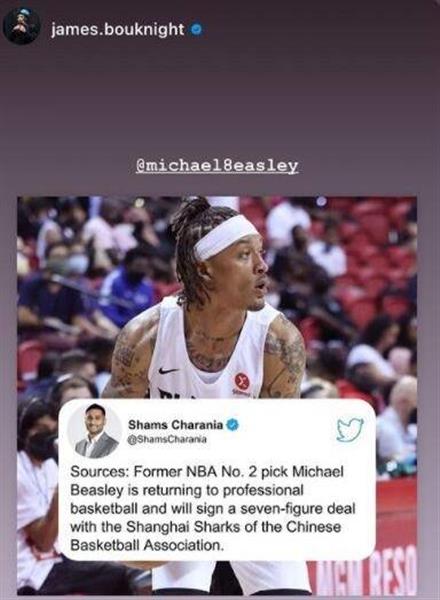Tap the player's white headband
This screenshot has height=600, width=440.
226,236
